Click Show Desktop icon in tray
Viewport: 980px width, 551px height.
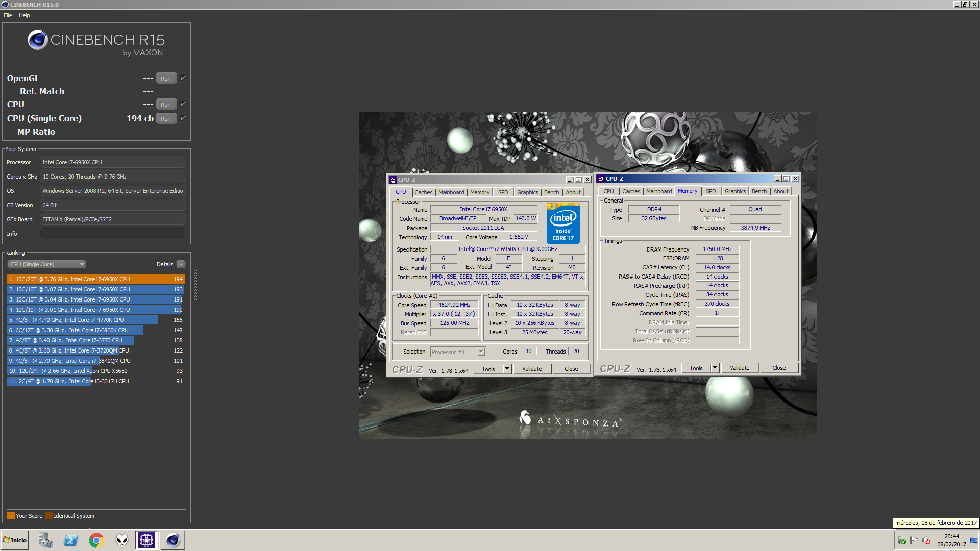(x=974, y=540)
